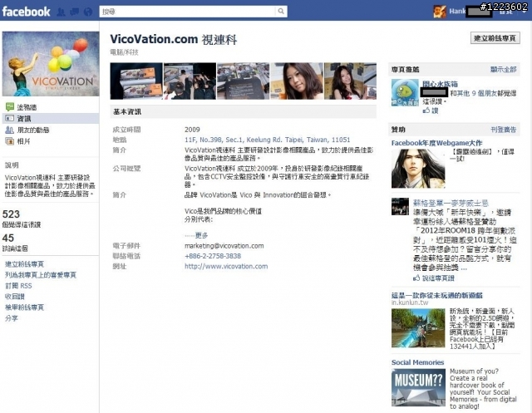
Task: Like 開心水族箱 with thumbs-up 讚
Action: (431, 111)
